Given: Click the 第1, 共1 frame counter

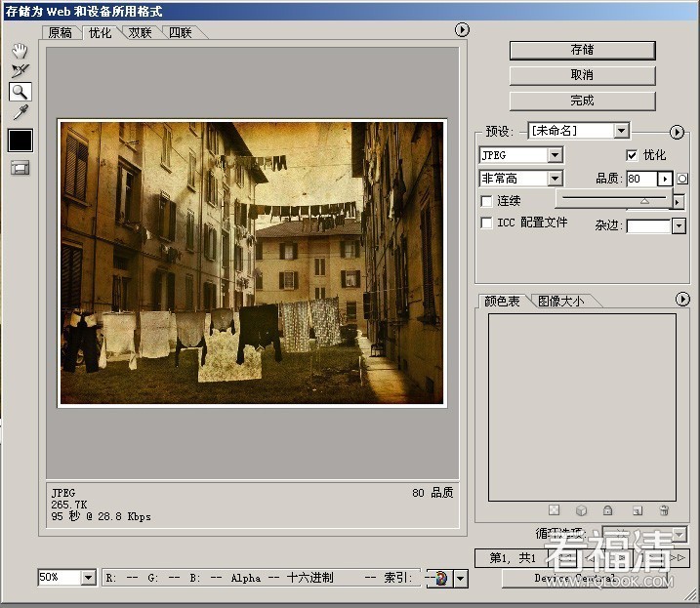Looking at the screenshot, I should pyautogui.click(x=513, y=558).
